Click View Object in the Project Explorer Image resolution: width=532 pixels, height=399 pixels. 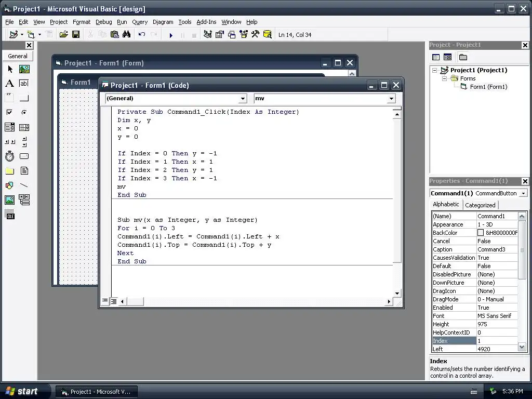tap(447, 57)
